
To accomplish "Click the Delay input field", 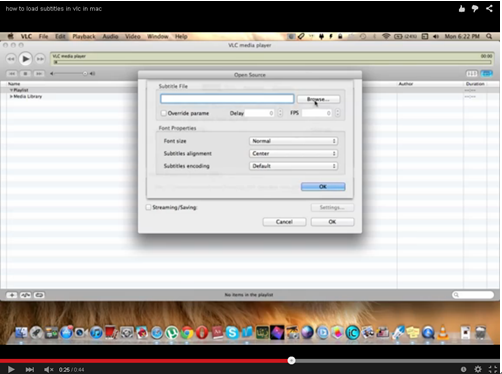I will click(259, 113).
